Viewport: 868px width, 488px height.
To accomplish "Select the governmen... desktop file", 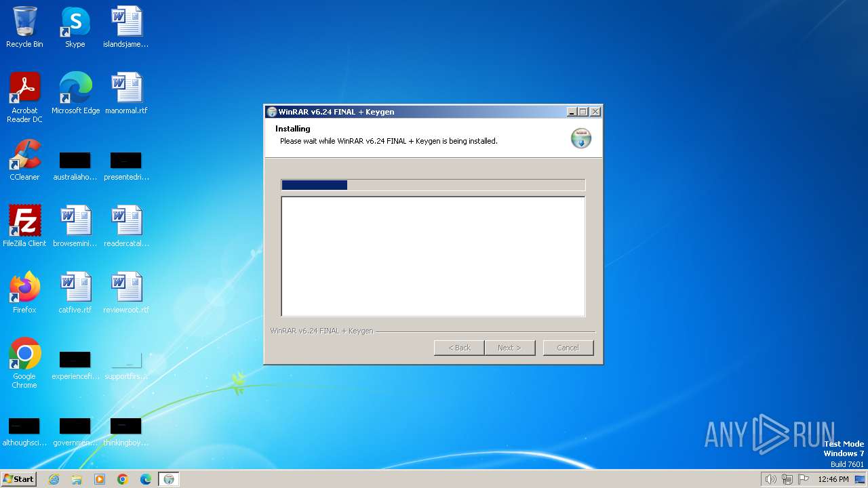I will pos(75,432).
